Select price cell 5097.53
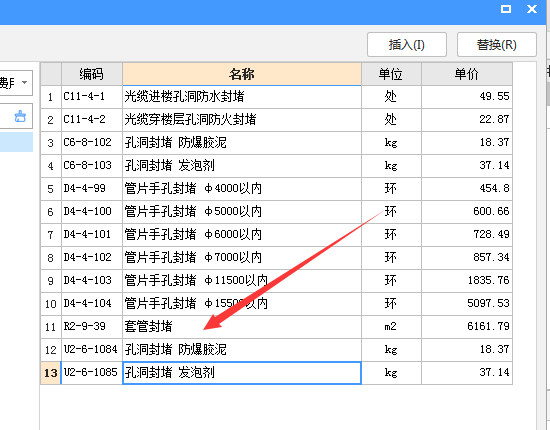 pos(467,304)
